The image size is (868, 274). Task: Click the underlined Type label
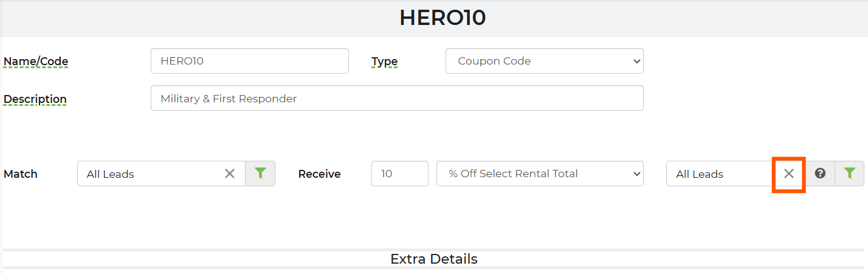tap(384, 61)
